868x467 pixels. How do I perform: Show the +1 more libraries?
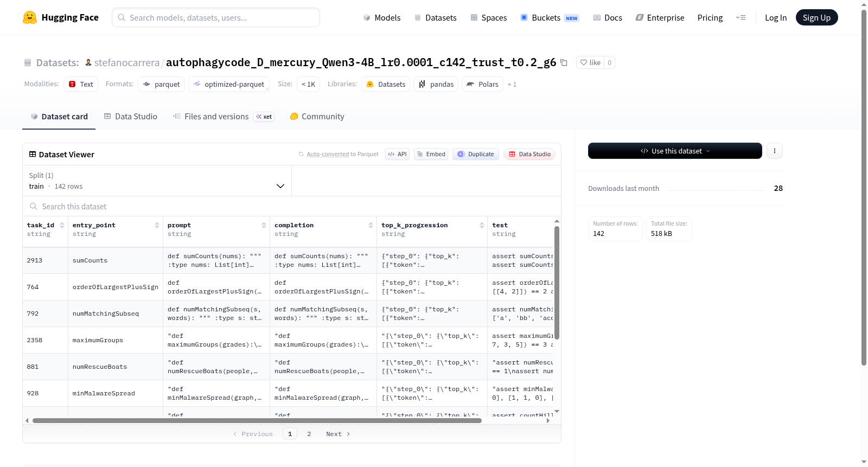click(512, 85)
